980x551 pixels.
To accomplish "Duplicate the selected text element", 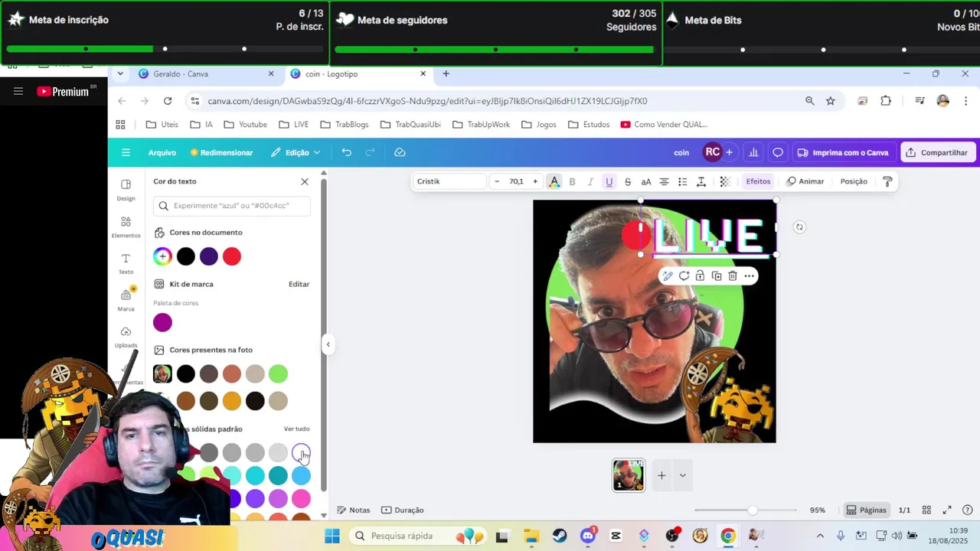I will [x=717, y=275].
